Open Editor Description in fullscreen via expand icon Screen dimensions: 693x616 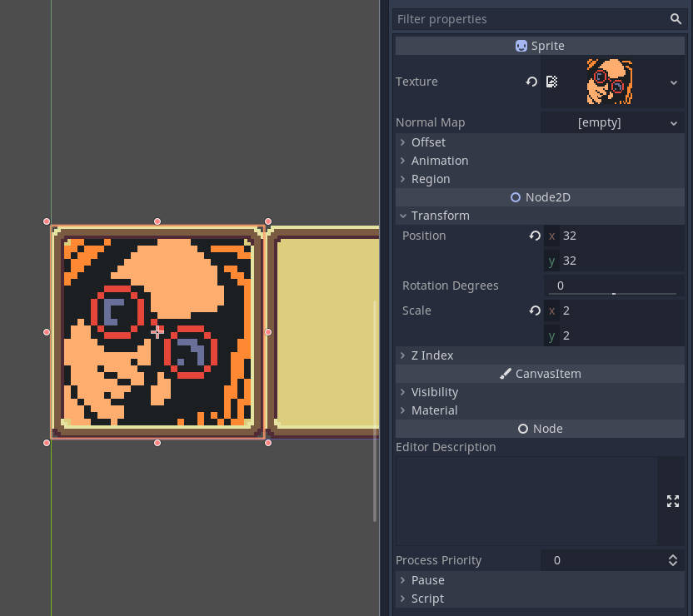click(672, 500)
